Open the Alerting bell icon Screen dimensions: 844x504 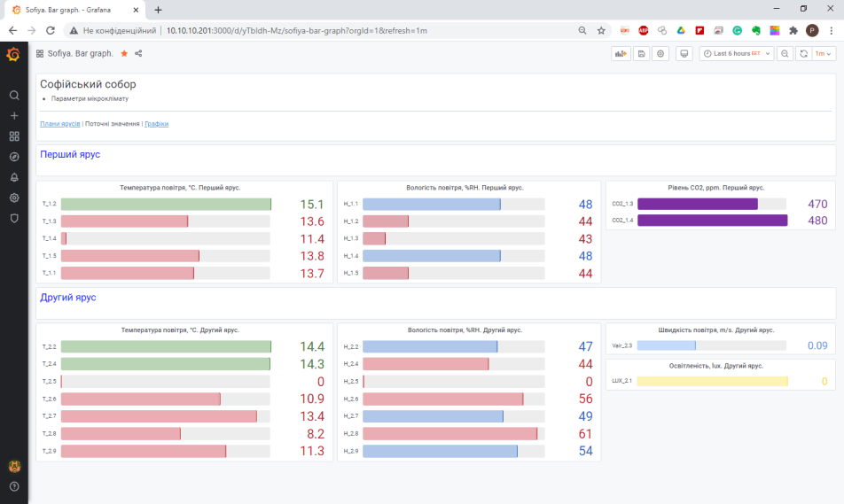[13, 177]
